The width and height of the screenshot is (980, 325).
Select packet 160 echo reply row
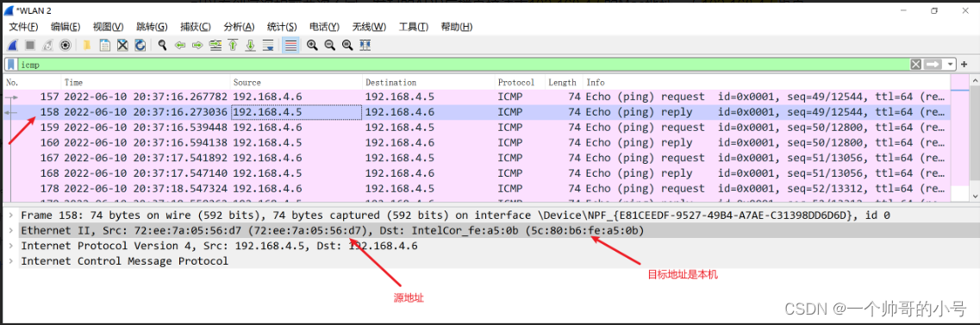pos(478,142)
